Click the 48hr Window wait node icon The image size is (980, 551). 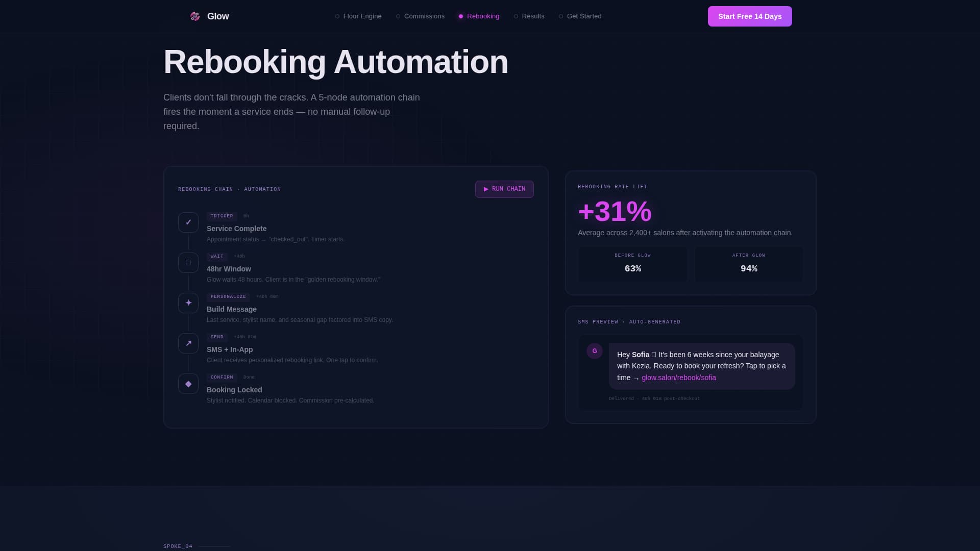(x=188, y=263)
